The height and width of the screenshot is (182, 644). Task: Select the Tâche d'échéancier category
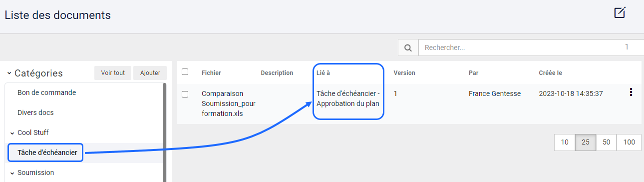(x=47, y=152)
